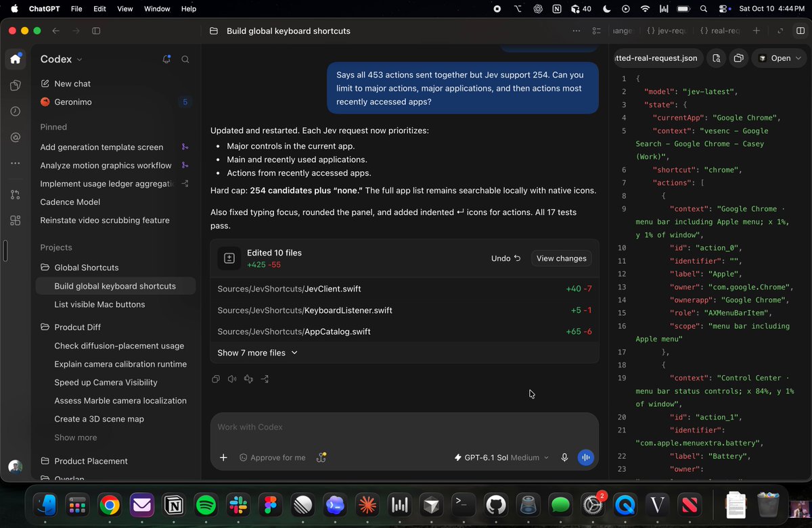Open the Window menu in the menu bar
The height and width of the screenshot is (528, 812).
pyautogui.click(x=157, y=9)
